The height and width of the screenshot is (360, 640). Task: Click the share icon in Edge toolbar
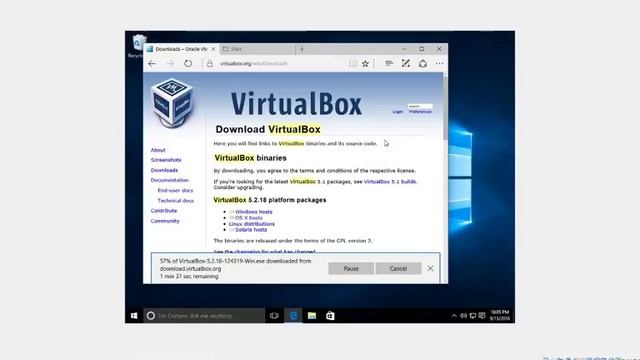(x=423, y=63)
